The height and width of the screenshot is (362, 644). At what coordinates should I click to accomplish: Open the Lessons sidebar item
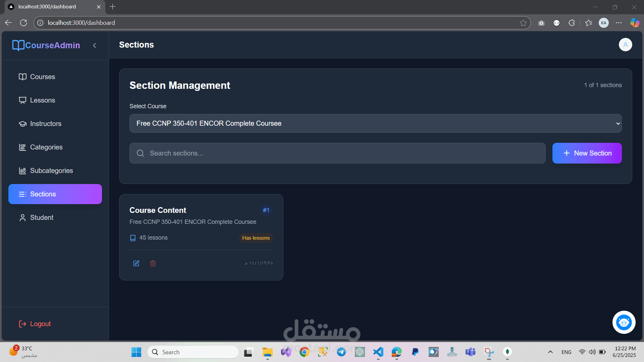(42, 100)
